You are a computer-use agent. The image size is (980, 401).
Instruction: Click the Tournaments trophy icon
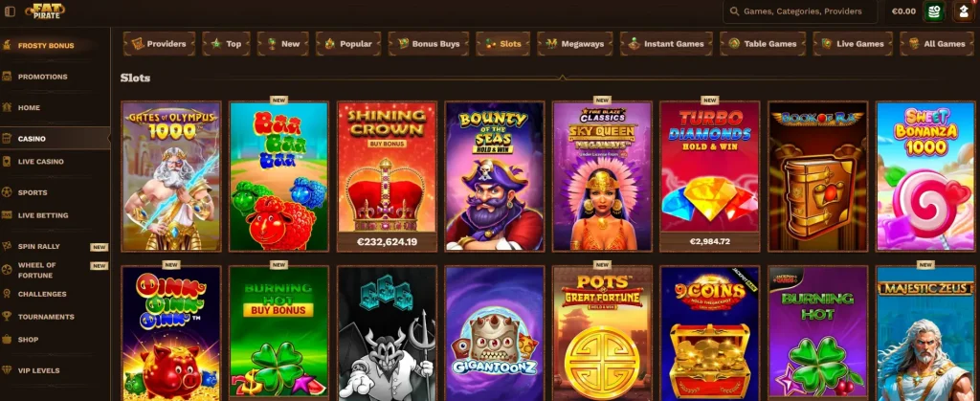pos(7,317)
